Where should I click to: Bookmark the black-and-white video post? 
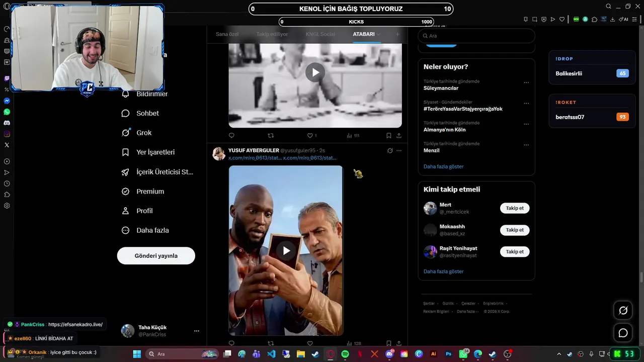(389, 135)
